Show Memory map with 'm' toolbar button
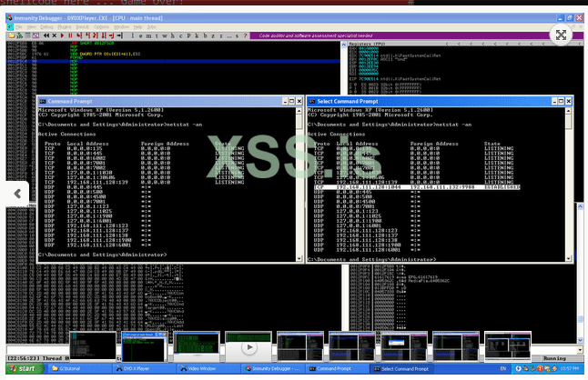 [x=149, y=35]
